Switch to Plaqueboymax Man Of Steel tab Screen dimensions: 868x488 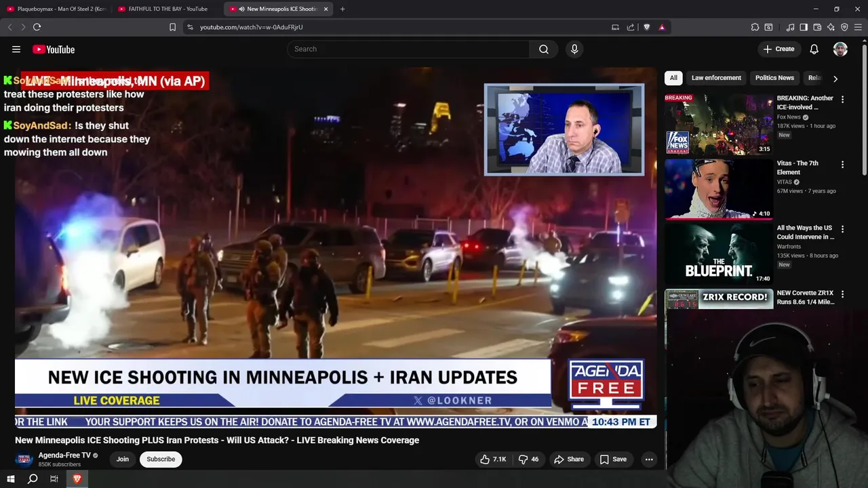pos(56,9)
